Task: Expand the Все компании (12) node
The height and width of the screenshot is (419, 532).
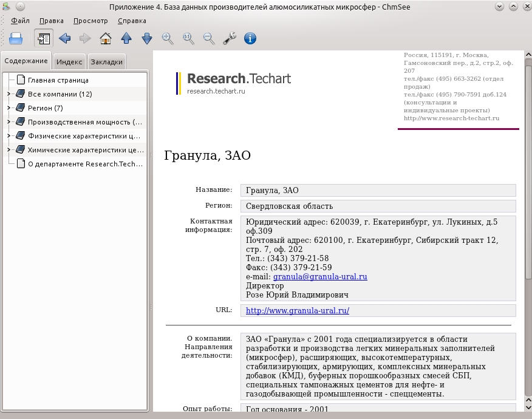Action: tap(9, 94)
